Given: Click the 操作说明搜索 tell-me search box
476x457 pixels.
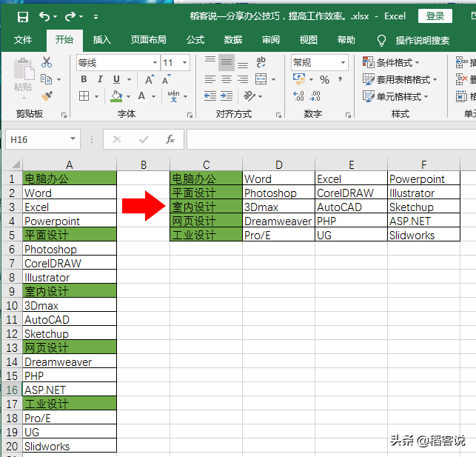Looking at the screenshot, I should click(x=422, y=41).
